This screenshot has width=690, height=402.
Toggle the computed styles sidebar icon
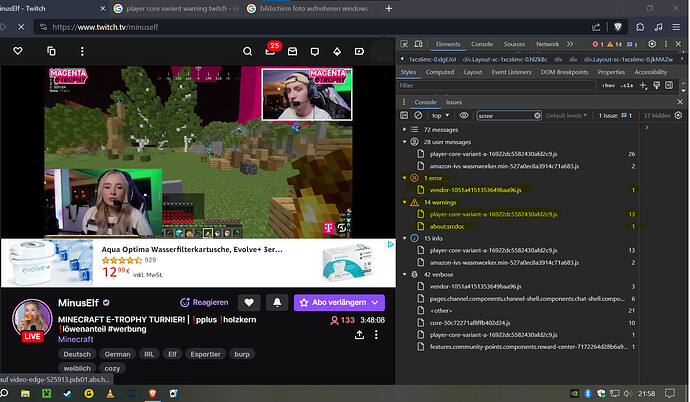[669, 85]
